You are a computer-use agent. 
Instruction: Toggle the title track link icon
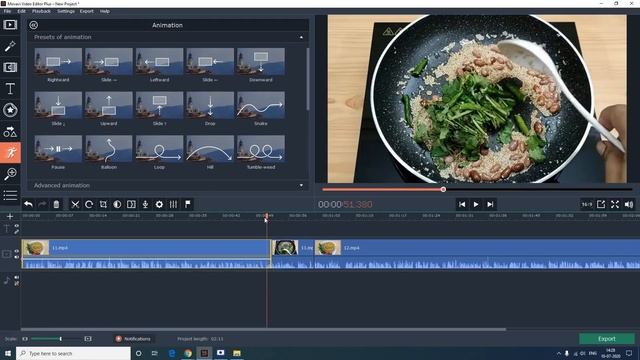click(17, 232)
